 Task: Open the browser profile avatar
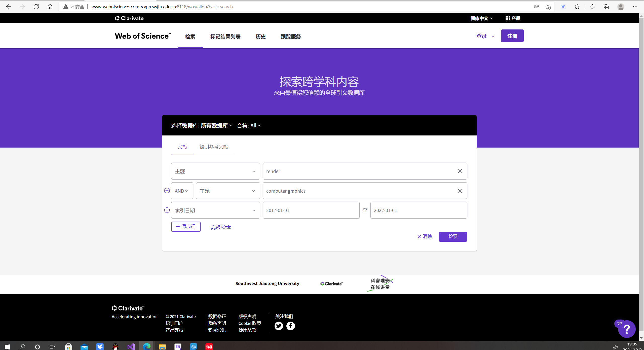coord(621,7)
